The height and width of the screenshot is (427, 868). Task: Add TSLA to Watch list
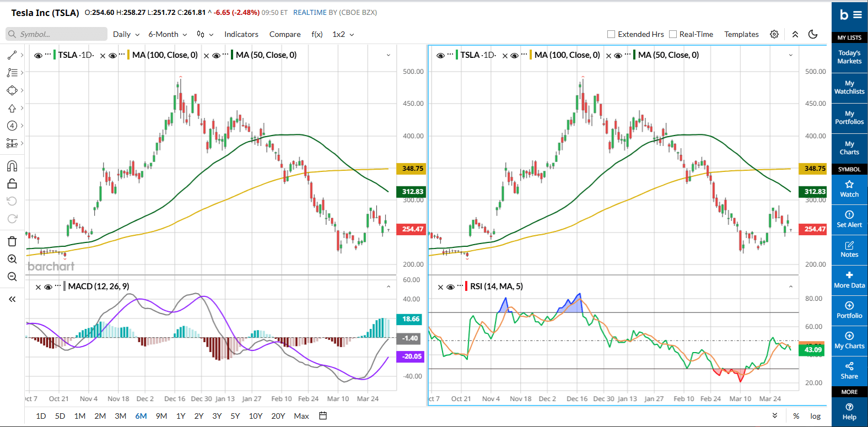[849, 188]
